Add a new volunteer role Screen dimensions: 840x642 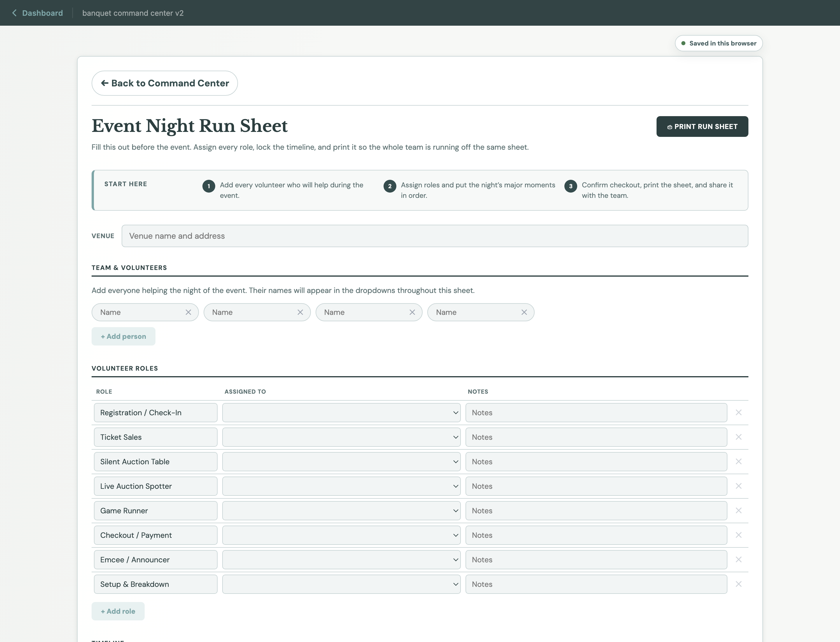[118, 611]
